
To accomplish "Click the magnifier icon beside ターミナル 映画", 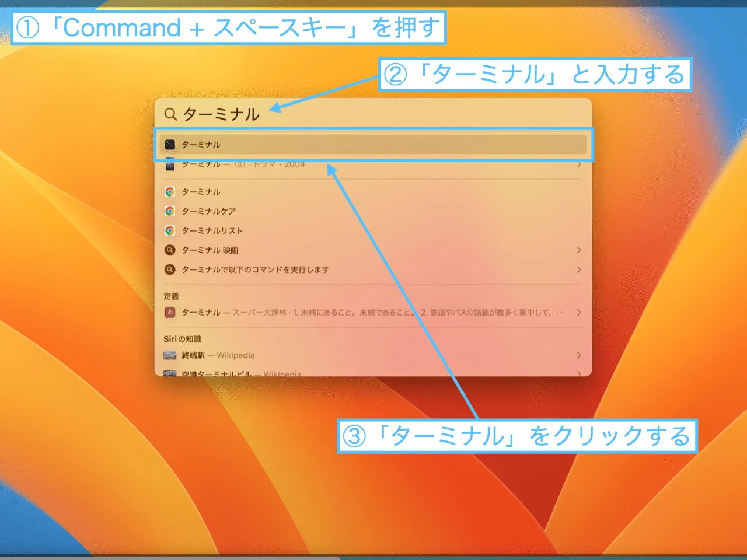I will 170,250.
